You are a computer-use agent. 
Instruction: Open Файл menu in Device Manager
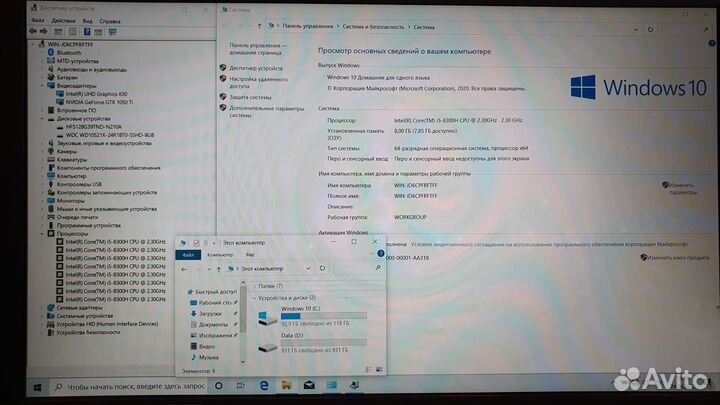pos(37,21)
